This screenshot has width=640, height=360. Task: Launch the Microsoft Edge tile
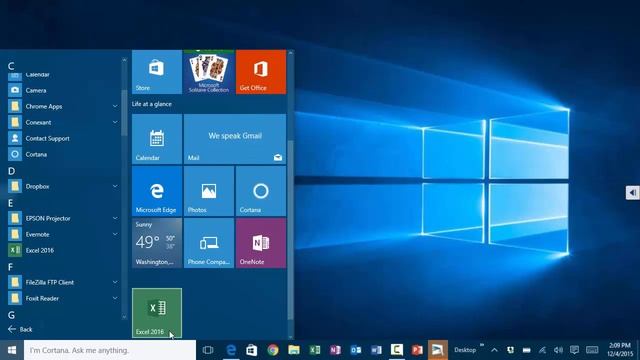[157, 191]
